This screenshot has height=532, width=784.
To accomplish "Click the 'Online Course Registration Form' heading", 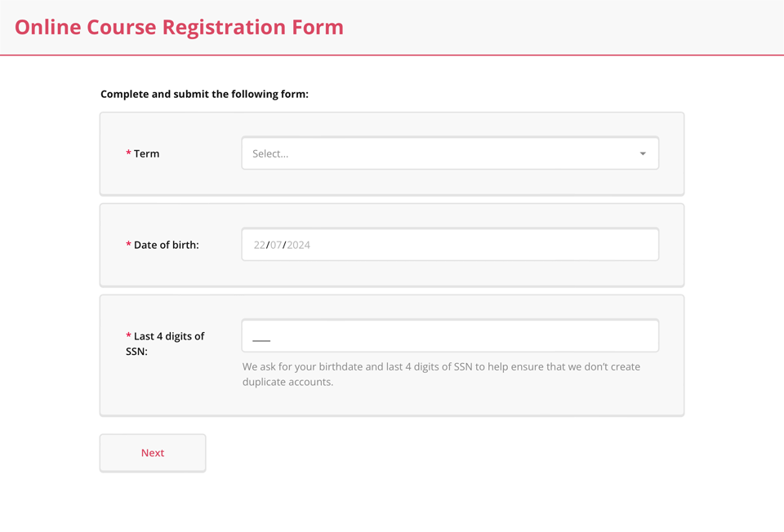I will tap(179, 27).
